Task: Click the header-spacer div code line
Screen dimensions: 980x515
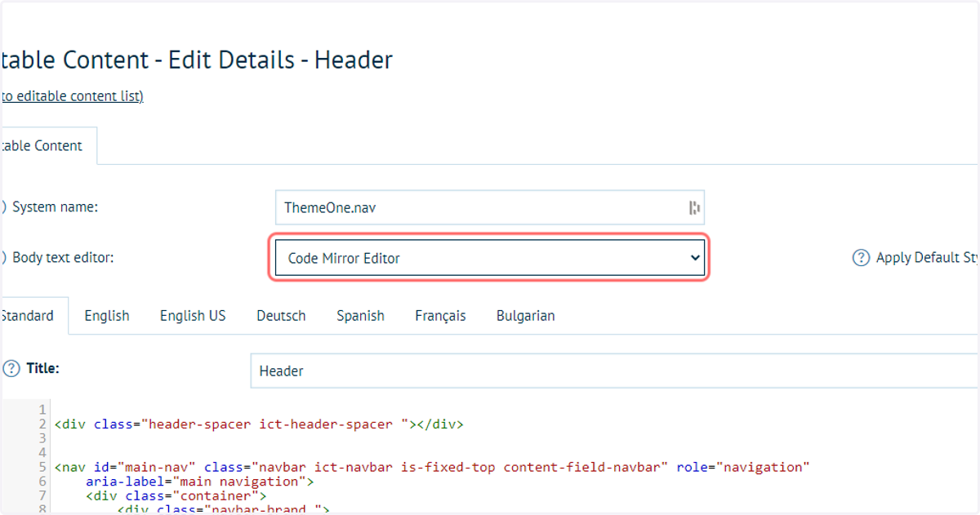Action: coord(259,424)
